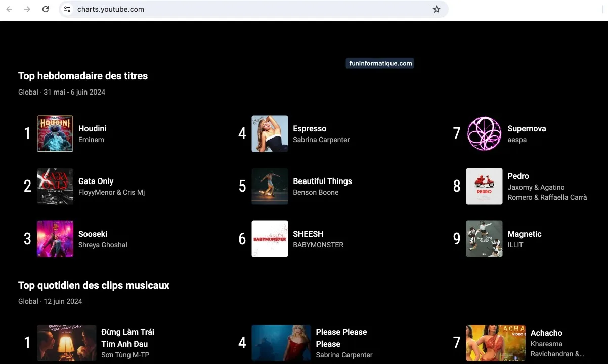The height and width of the screenshot is (364, 608).
Task: Open Pedro cover thumbnail
Action: (x=484, y=186)
